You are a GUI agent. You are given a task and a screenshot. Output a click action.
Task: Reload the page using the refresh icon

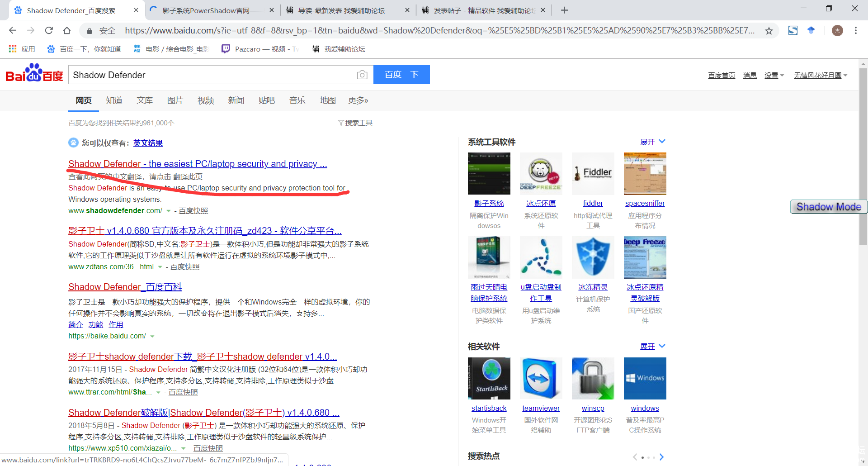[x=49, y=31]
